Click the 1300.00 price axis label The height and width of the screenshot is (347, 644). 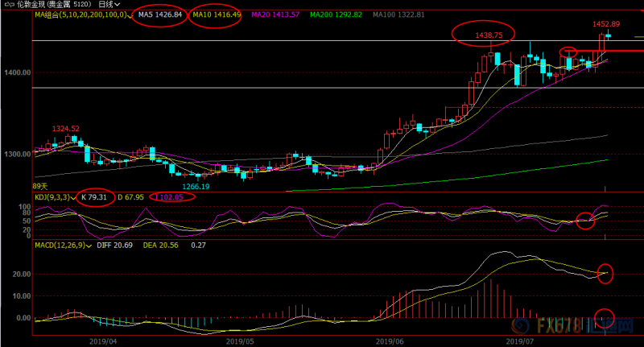(x=18, y=155)
